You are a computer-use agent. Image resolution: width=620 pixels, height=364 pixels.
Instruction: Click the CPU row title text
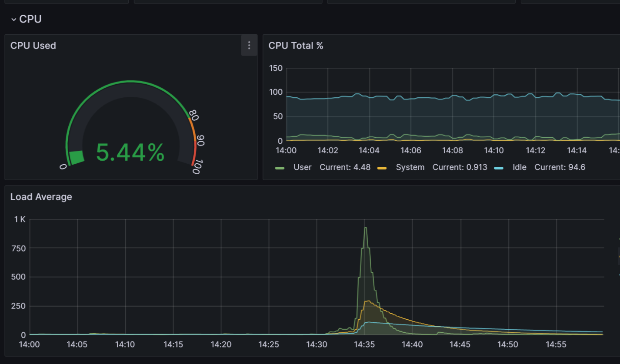(30, 19)
